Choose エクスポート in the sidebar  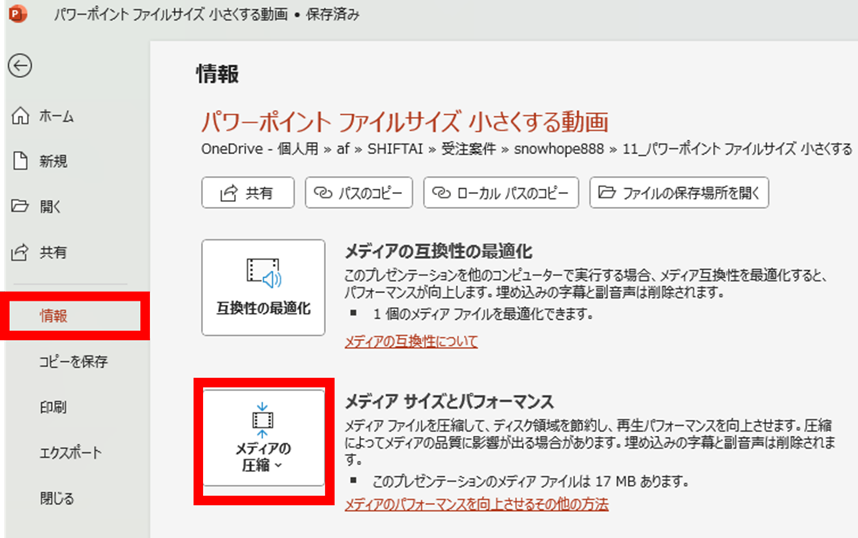(70, 452)
